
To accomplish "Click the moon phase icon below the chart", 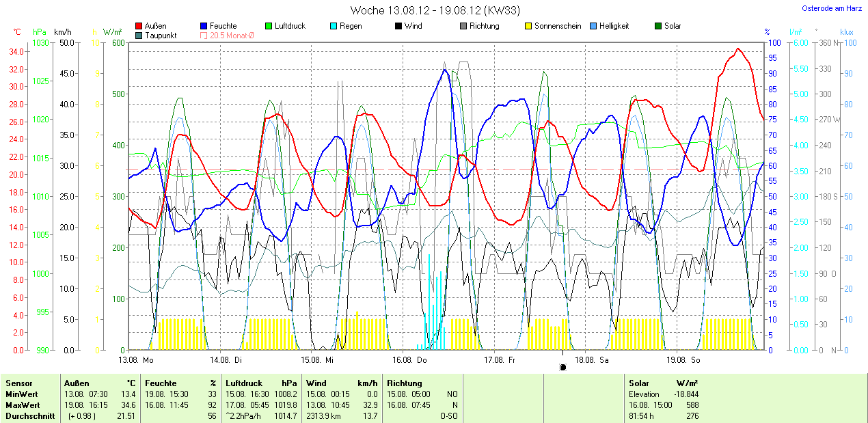I will click(x=562, y=367).
